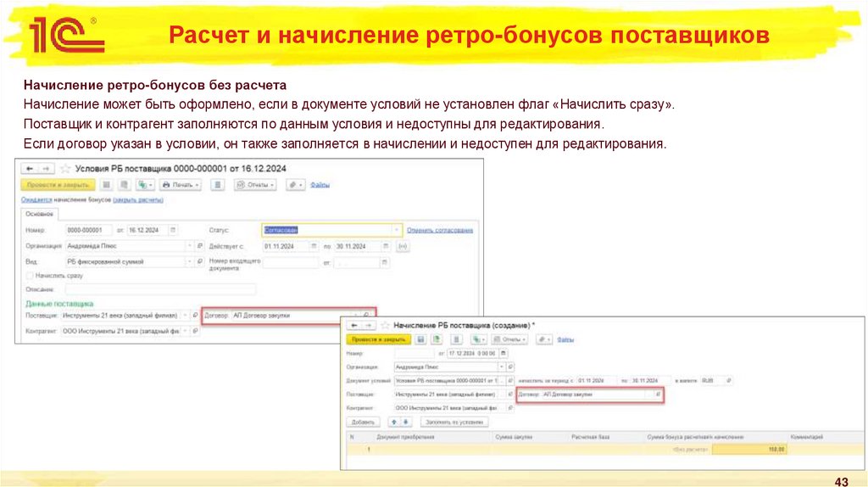The image size is (868, 487).
Task: Click Заполнить по условиям button
Action: pyautogui.click(x=454, y=423)
